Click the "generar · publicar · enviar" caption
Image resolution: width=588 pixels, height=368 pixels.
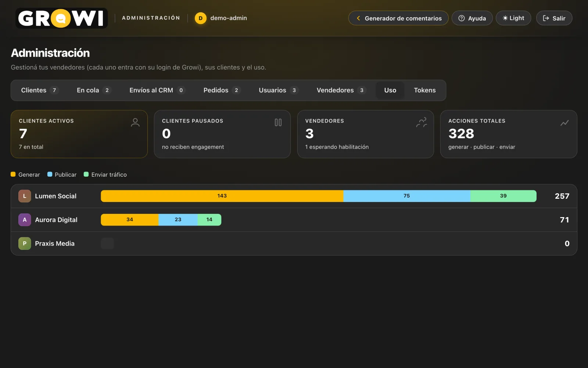pyautogui.click(x=482, y=147)
